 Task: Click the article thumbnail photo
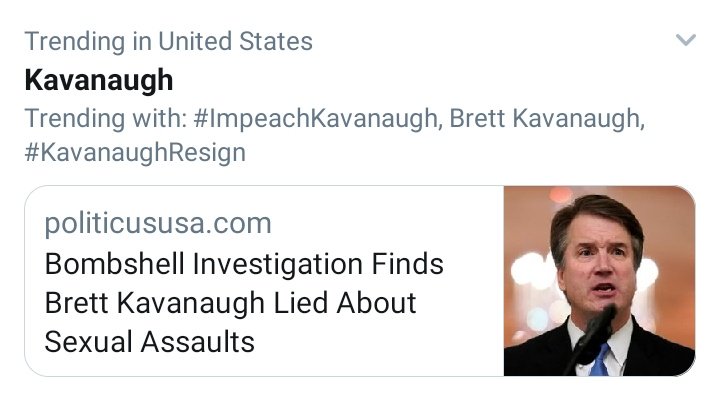click(x=599, y=281)
